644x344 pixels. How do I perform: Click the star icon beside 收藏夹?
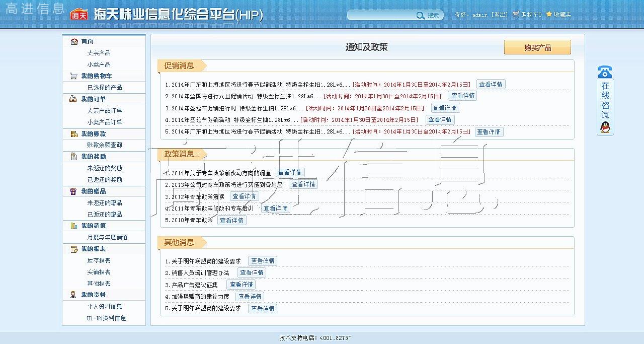tap(549, 15)
